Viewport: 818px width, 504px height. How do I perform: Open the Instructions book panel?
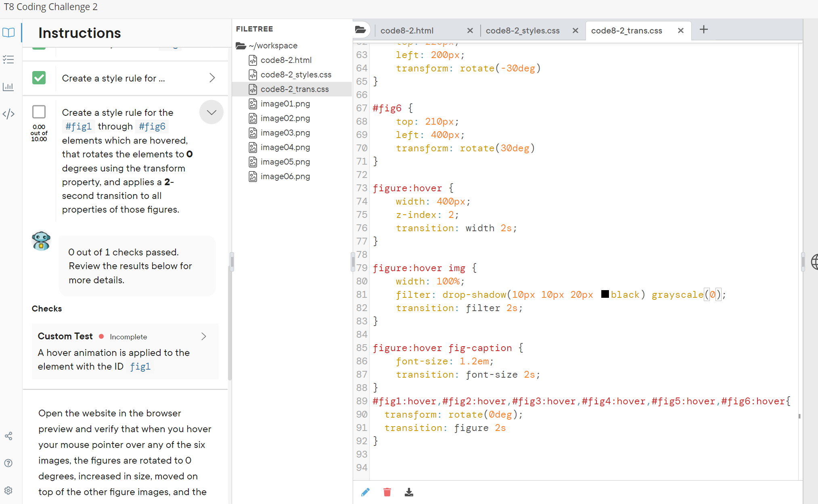pyautogui.click(x=8, y=33)
